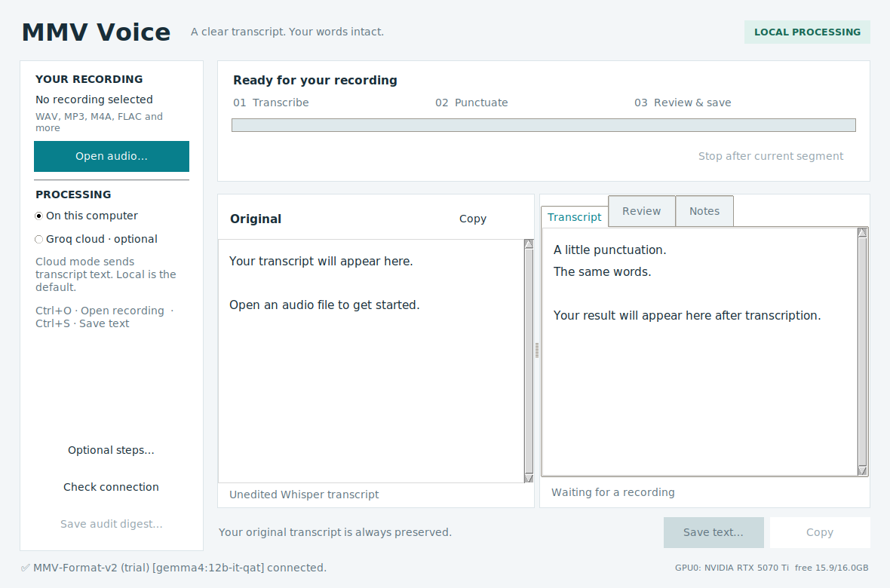Viewport: 890px width, 588px height.
Task: Click the transcription progress bar
Action: click(x=543, y=125)
